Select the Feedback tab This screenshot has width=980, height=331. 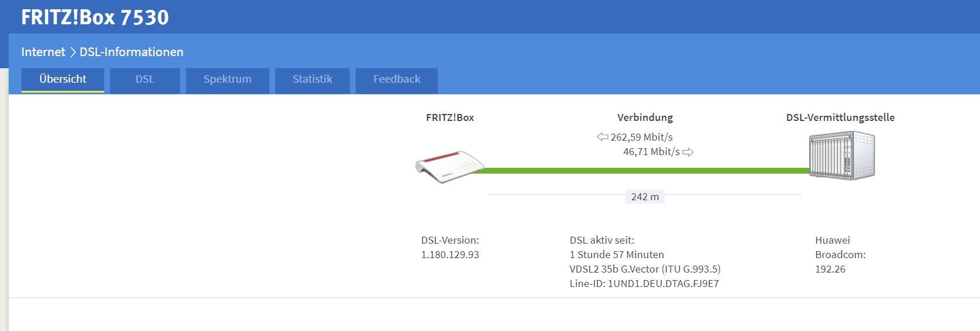tap(397, 80)
